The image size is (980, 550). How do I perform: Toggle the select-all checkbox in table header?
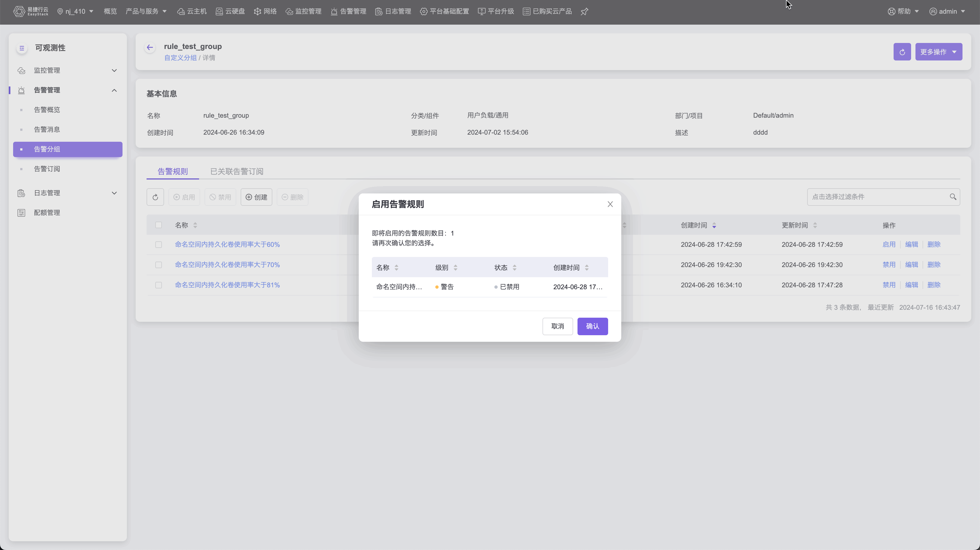coord(159,225)
